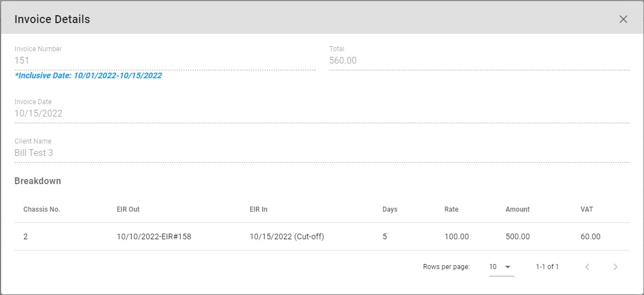Viewport: 644px width, 295px height.
Task: Select the VAT column header
Action: 587,209
